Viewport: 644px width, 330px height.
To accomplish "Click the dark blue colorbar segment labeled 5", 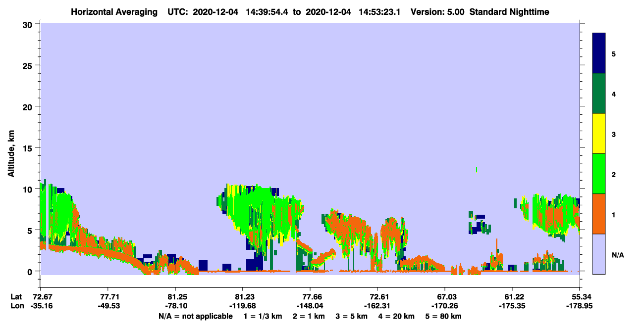I will click(599, 53).
